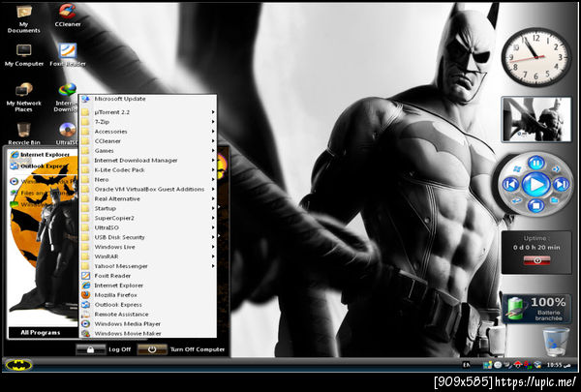Viewport: 581px width, 392px height.
Task: Expand Oracle VM VirtualBox Guest Additions submenu
Action: click(x=148, y=189)
